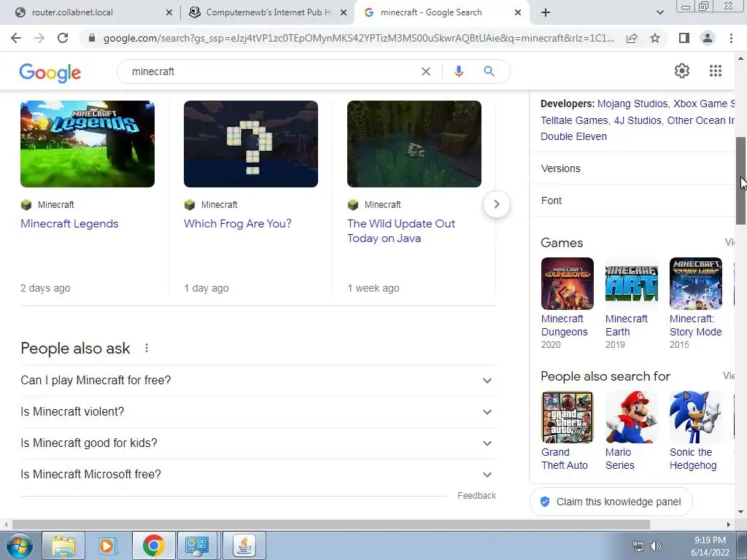Open Chrome side panel
The image size is (747, 560).
click(x=684, y=38)
